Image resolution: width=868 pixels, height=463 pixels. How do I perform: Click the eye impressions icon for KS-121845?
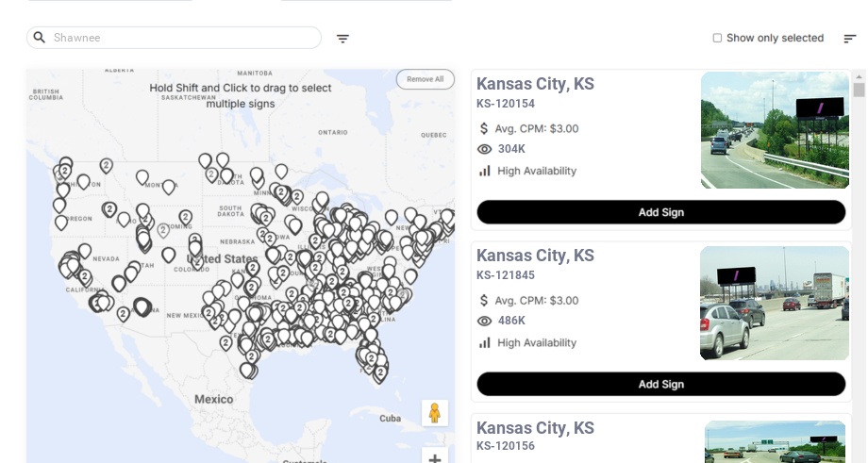[x=485, y=321]
